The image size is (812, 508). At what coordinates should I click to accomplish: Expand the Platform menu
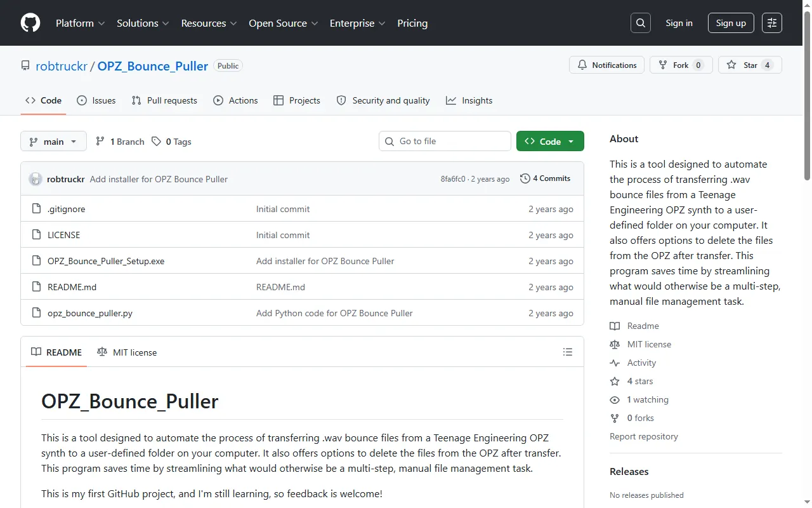click(x=81, y=23)
